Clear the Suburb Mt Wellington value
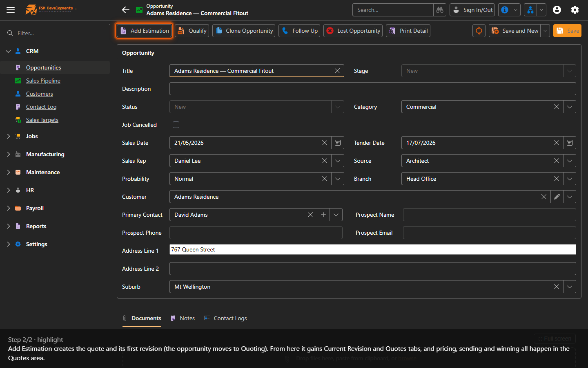The height and width of the screenshot is (368, 588). 557,287
